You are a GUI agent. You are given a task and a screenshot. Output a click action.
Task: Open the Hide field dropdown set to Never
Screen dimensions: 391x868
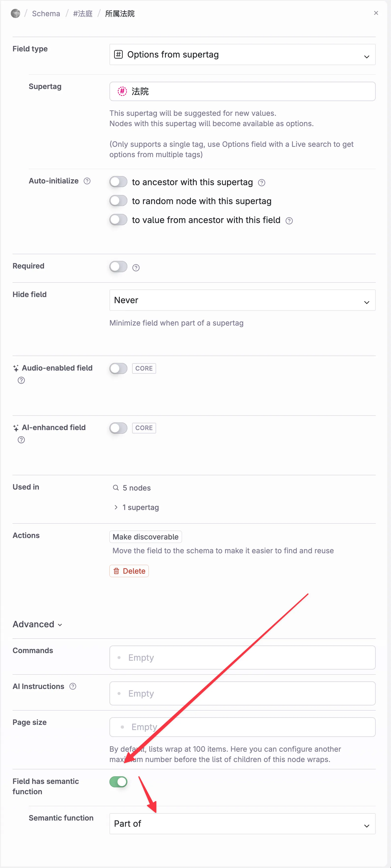point(242,300)
